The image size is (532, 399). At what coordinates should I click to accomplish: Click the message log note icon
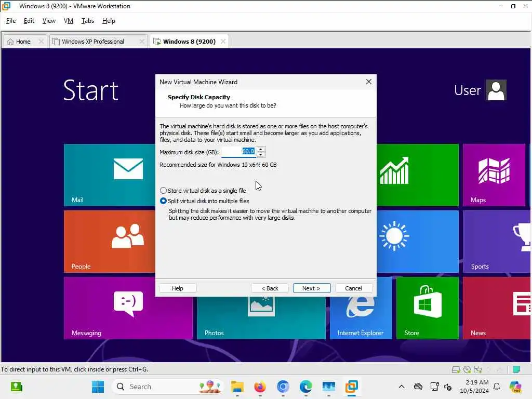(x=516, y=369)
